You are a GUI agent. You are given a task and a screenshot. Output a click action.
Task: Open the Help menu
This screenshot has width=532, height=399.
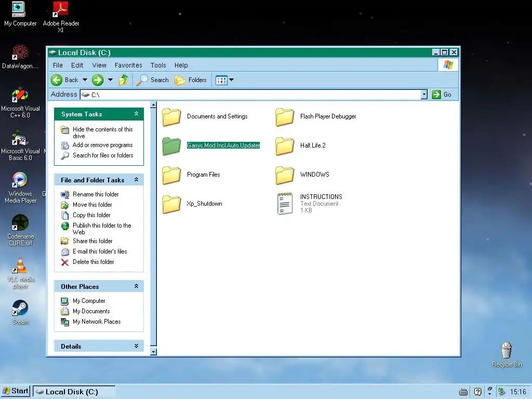pos(181,65)
